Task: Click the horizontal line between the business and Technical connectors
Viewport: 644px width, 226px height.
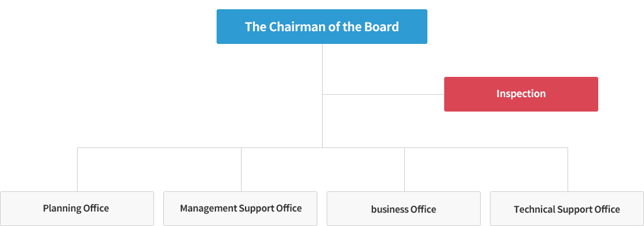Action: tap(486, 147)
